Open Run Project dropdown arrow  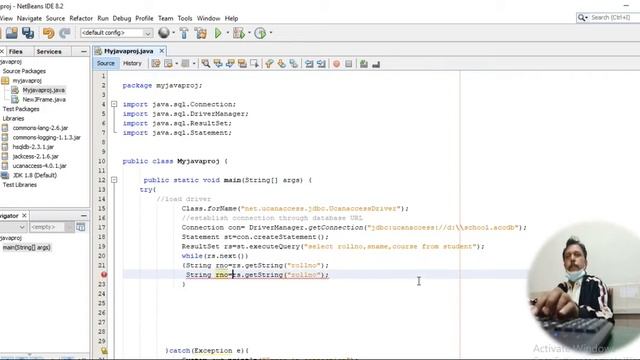[228, 33]
